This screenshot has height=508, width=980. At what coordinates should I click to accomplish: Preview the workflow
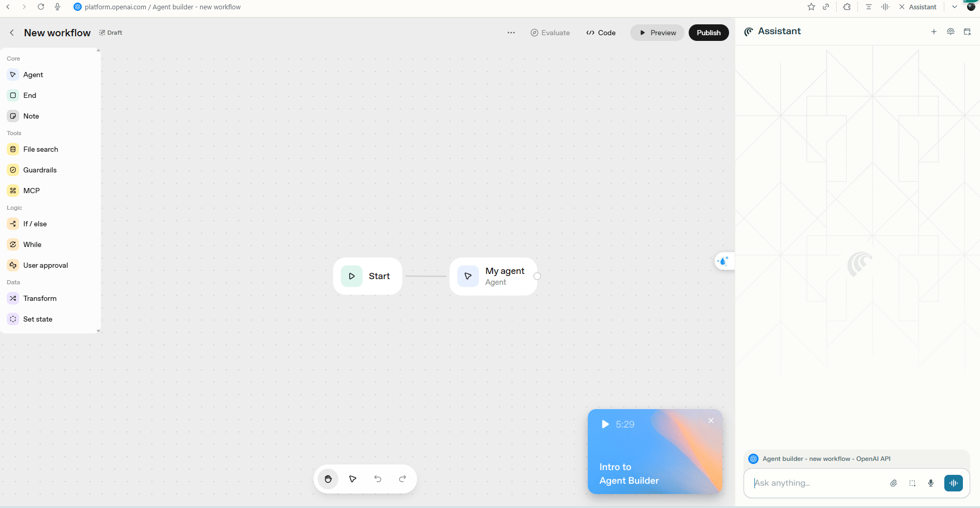click(x=657, y=33)
